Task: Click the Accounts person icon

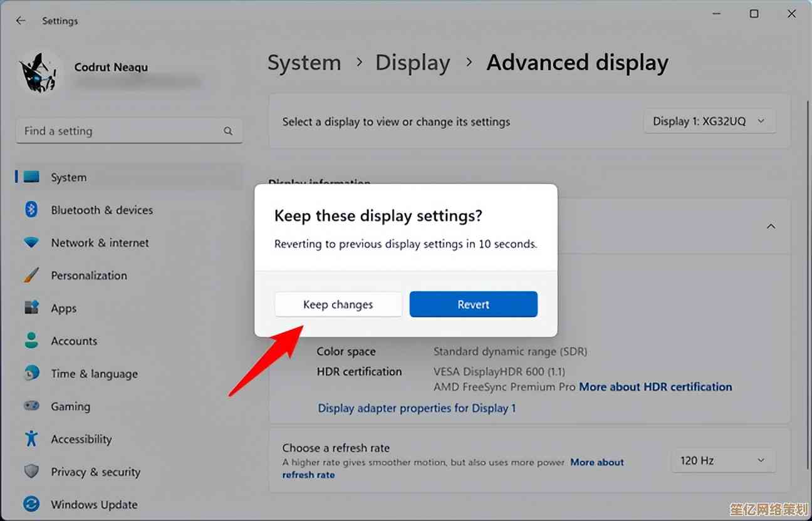Action: 31,341
